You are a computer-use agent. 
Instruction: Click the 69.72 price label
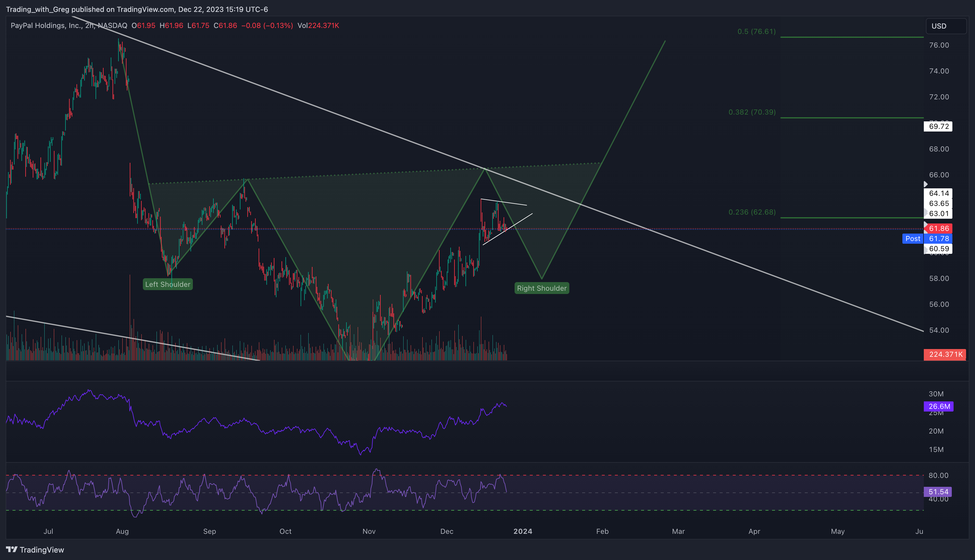(938, 126)
